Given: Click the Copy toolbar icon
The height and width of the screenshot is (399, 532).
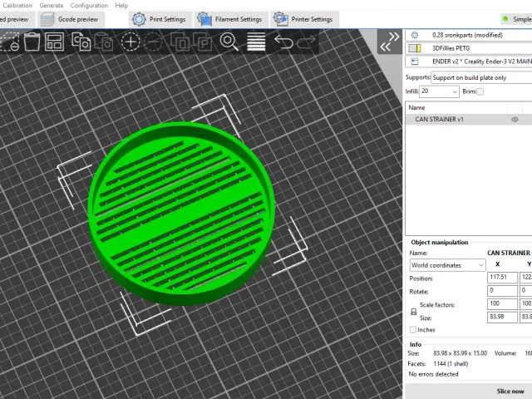Looking at the screenshot, I should click(x=81, y=42).
